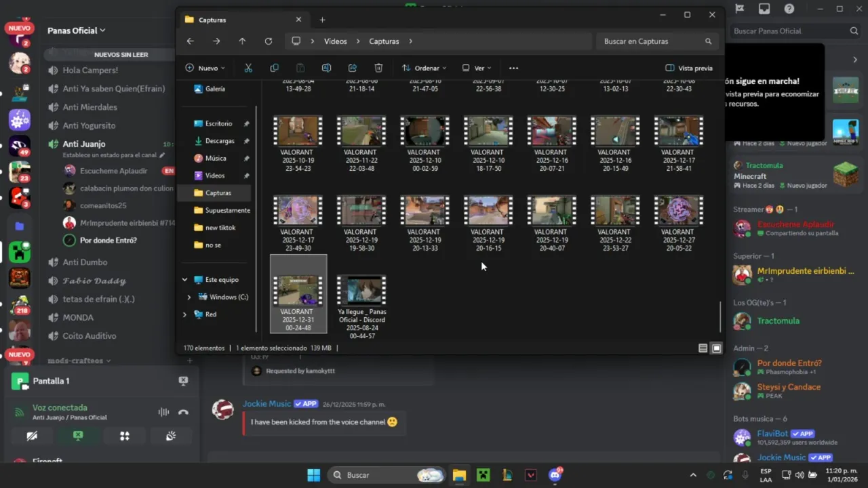Open Descargas in Explorer sidebar
The image size is (868, 488).
pos(220,141)
